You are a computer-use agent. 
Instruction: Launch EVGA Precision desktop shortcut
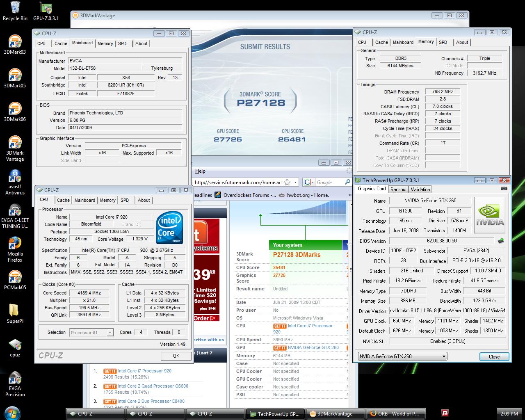(15, 384)
